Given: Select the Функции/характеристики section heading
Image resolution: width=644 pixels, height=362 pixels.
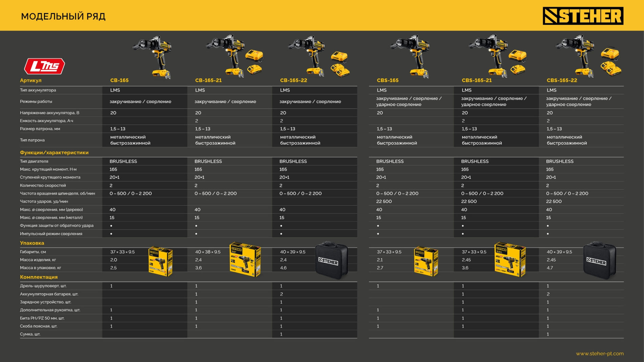Looking at the screenshot, I should click(54, 153).
